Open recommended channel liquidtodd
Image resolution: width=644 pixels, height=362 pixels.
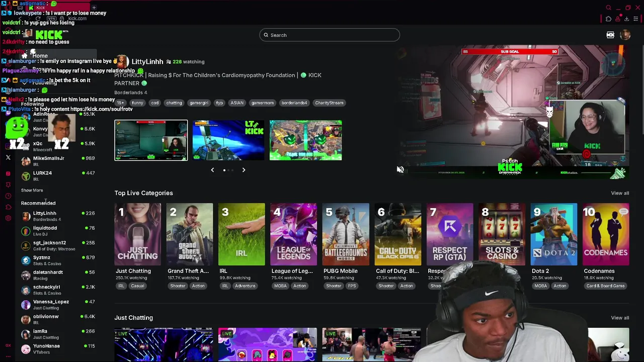pyautogui.click(x=58, y=231)
